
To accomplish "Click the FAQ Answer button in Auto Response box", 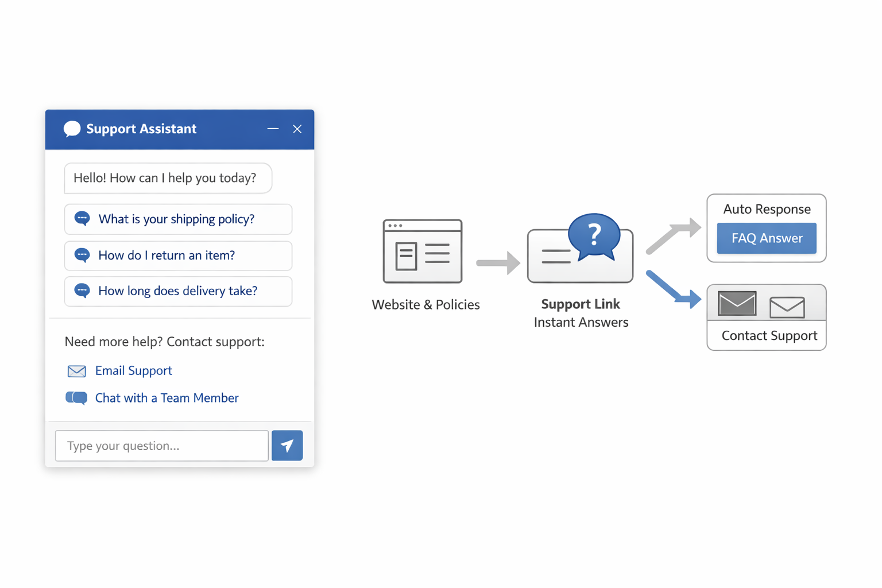I will point(766,238).
